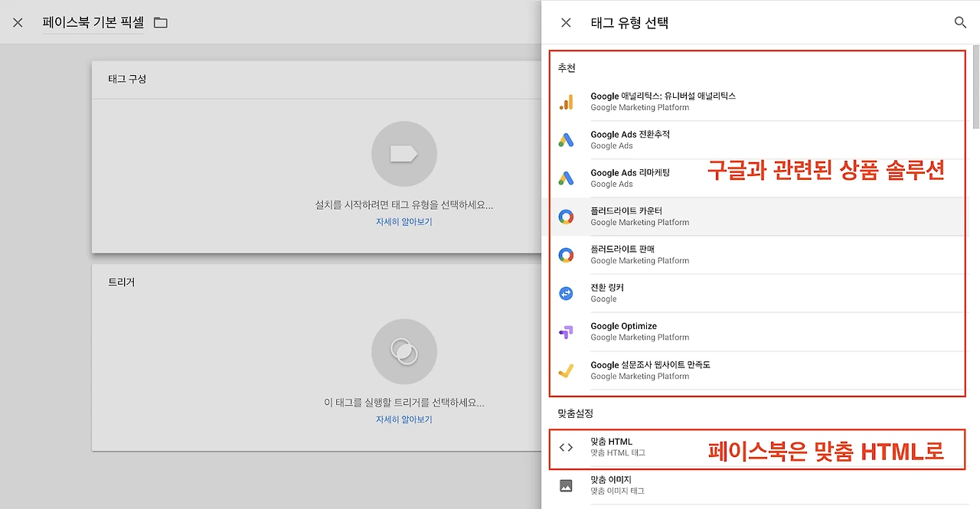The width and height of the screenshot is (980, 509).
Task: Click the yellow checkmark survey icon
Action: click(x=566, y=370)
